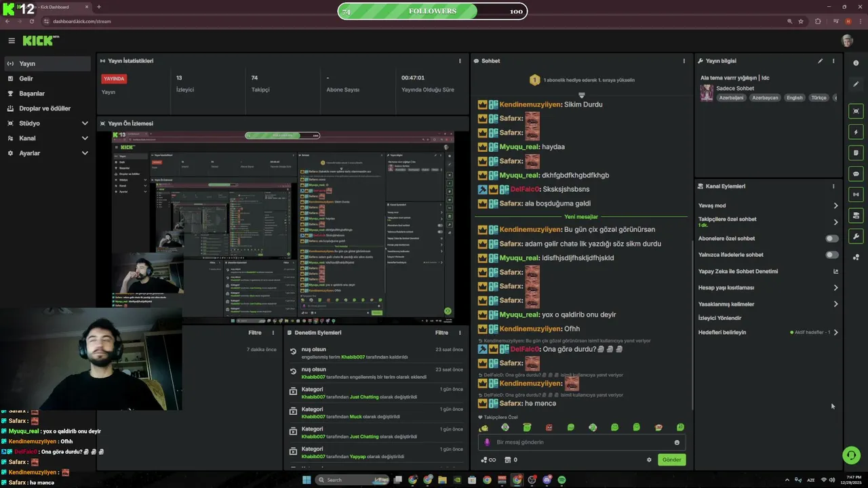Open a new browser tab
868x488 pixels.
pos(99,7)
